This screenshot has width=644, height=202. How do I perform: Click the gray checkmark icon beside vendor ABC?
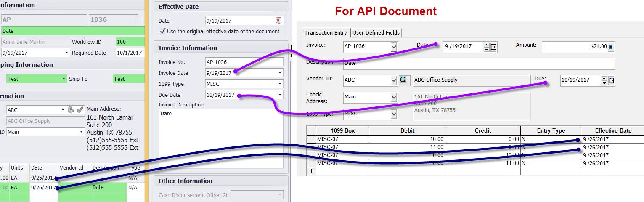pyautogui.click(x=80, y=110)
